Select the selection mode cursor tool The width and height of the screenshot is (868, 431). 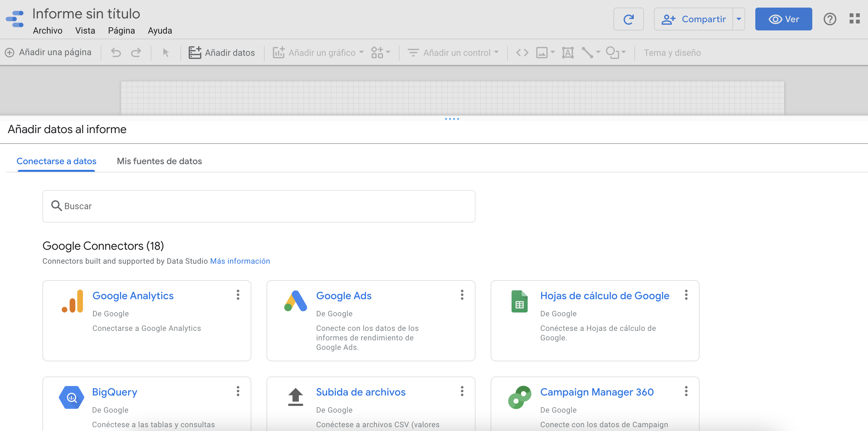(166, 53)
